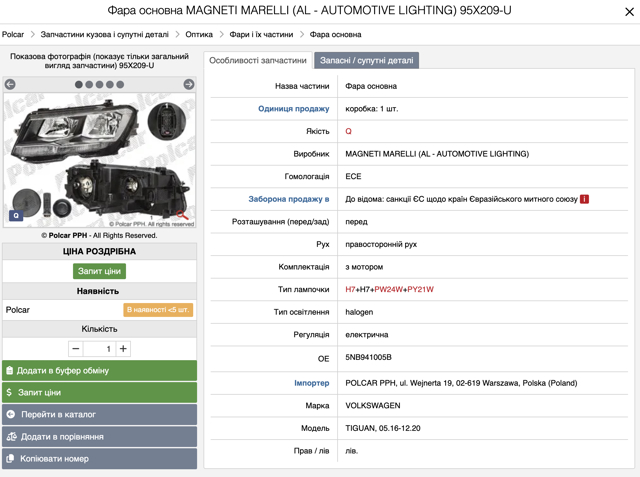Image resolution: width=640 pixels, height=477 pixels.
Task: Select the second photo carousel dot
Action: pyautogui.click(x=89, y=84)
